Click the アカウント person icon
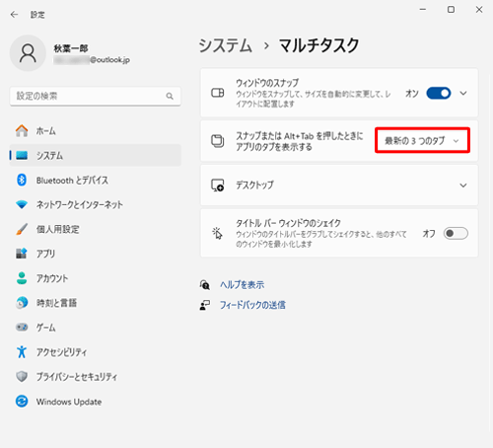 click(x=22, y=278)
